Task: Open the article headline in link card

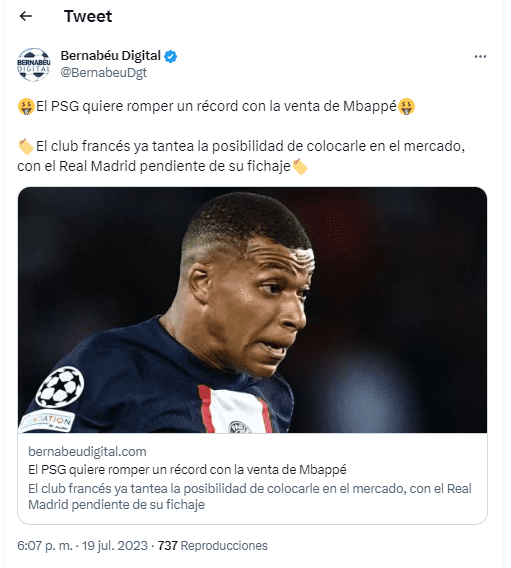Action: click(x=187, y=470)
